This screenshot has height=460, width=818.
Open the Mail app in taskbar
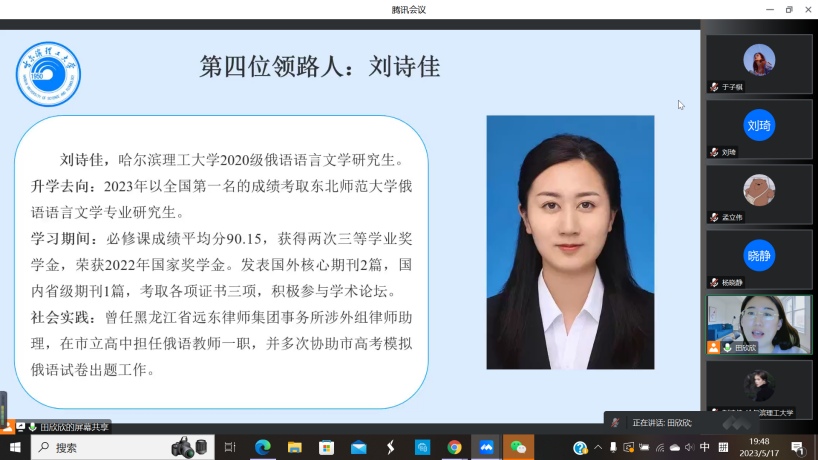click(358, 447)
